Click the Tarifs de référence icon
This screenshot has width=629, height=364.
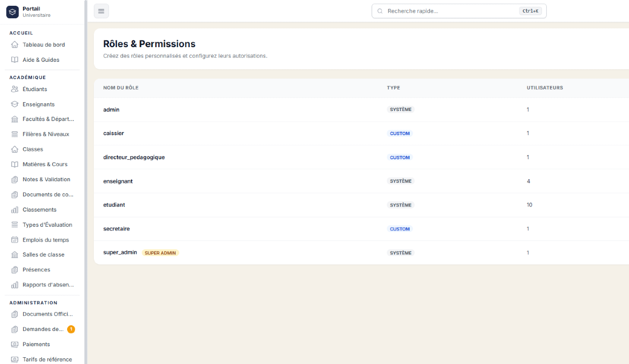[x=15, y=359]
